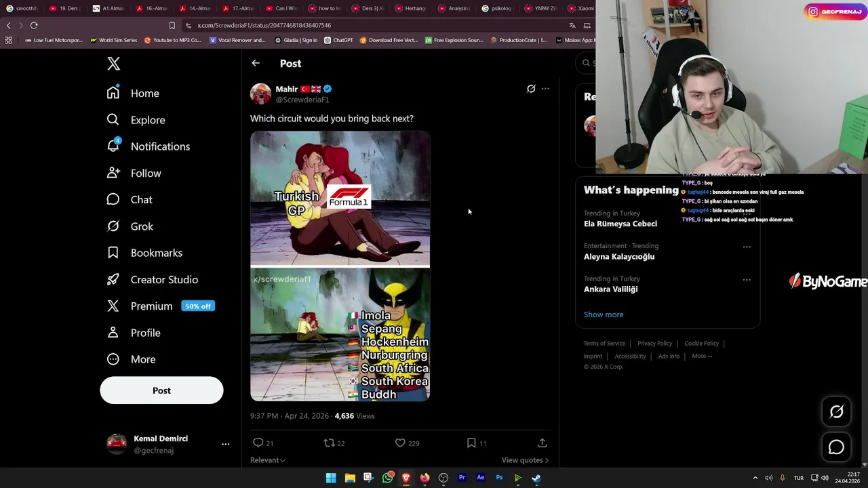Bookmark the post with the bookmark icon
This screenshot has width=868, height=488.
click(x=471, y=443)
